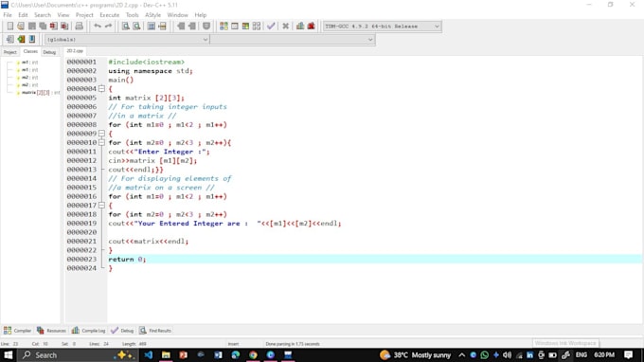Viewport: 644px width, 362px height.
Task: Click the Syntax Check checkmark icon
Action: [x=271, y=27]
